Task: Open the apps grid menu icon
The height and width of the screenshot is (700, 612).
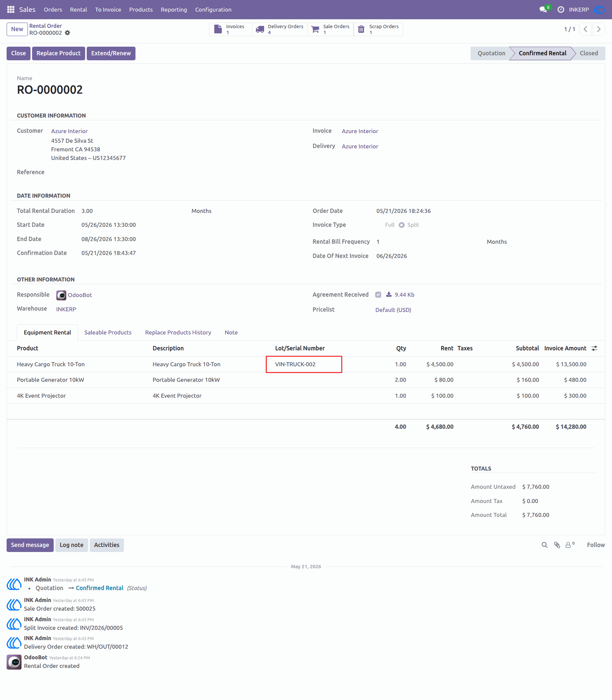Action: [11, 9]
